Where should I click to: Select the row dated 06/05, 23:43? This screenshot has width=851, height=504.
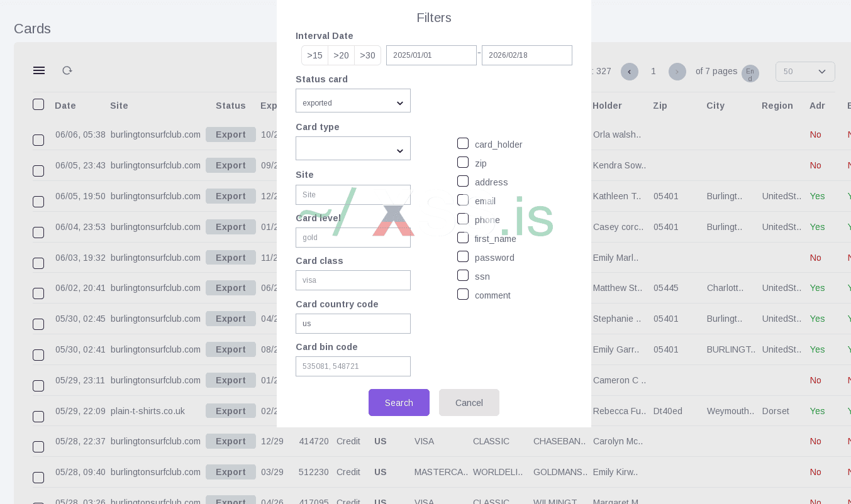tap(38, 171)
